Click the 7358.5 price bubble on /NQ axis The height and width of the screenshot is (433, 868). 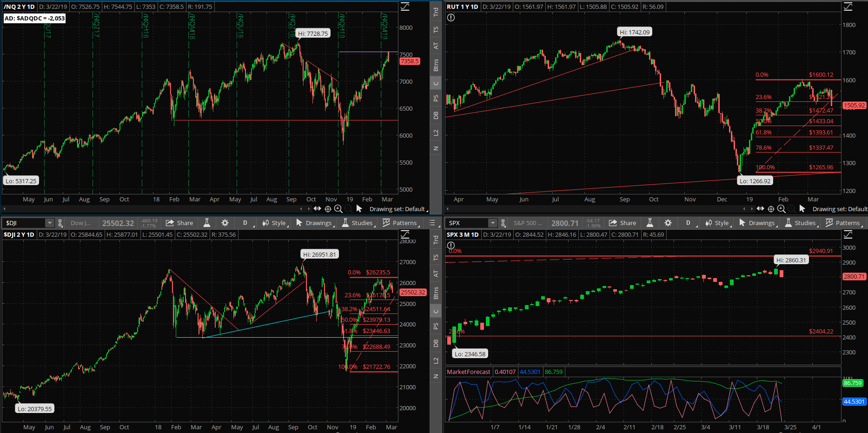[x=410, y=61]
